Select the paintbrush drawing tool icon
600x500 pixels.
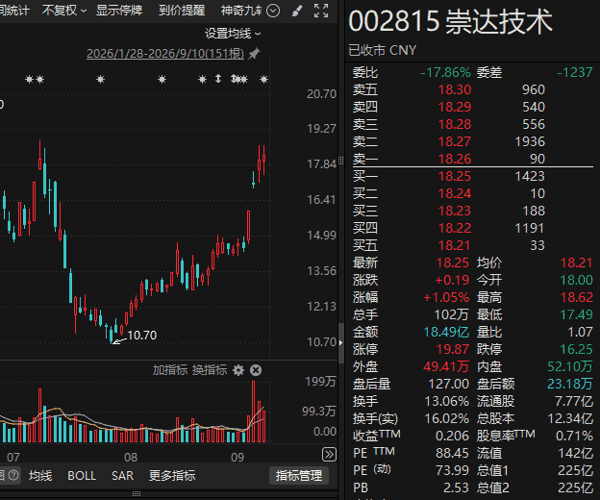coord(297,11)
